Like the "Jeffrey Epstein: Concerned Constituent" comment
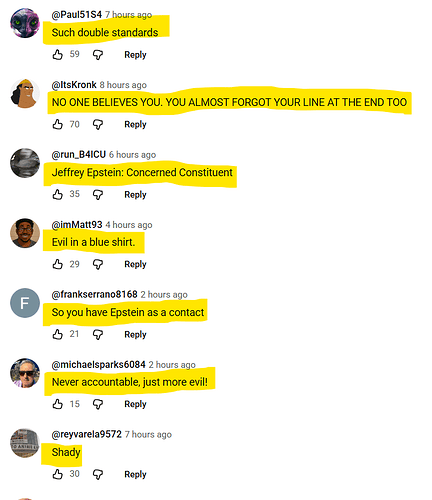 click(58, 194)
